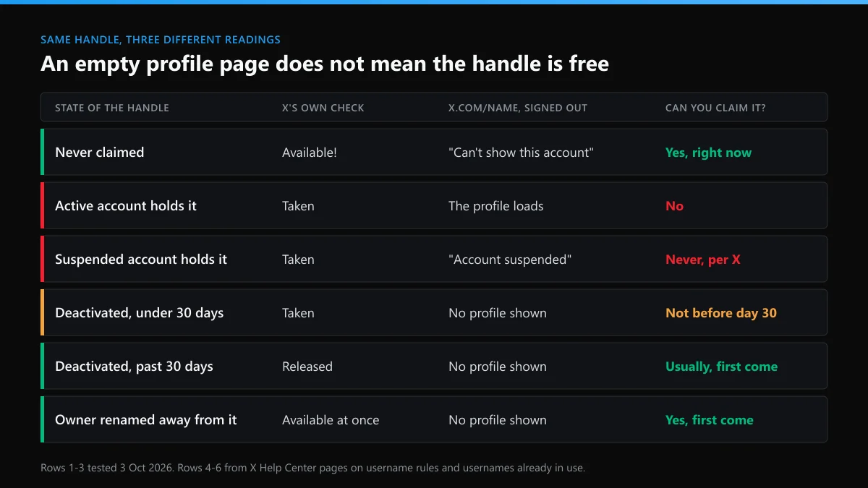Select 'Owner renamed away from it' label
Screen dimensions: 868x488
(x=146, y=420)
